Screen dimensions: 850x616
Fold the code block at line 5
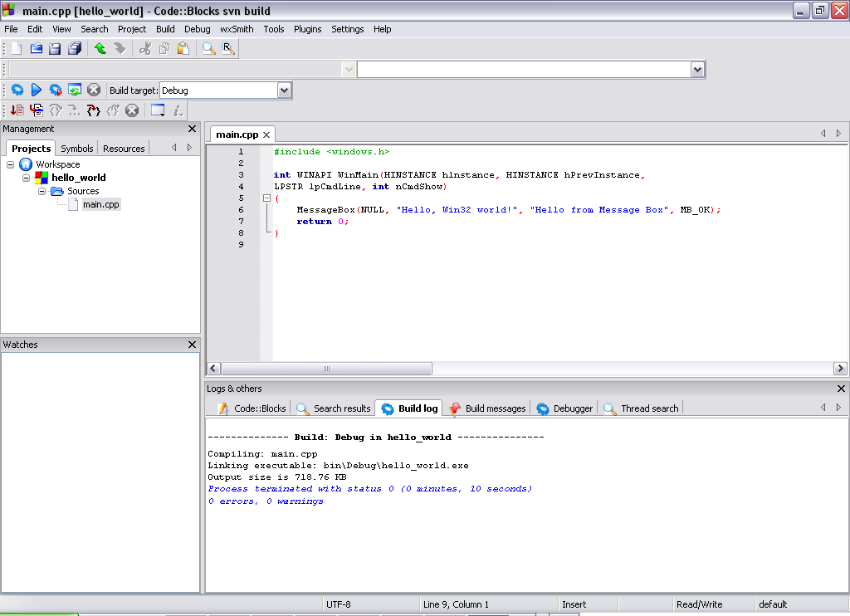point(266,198)
